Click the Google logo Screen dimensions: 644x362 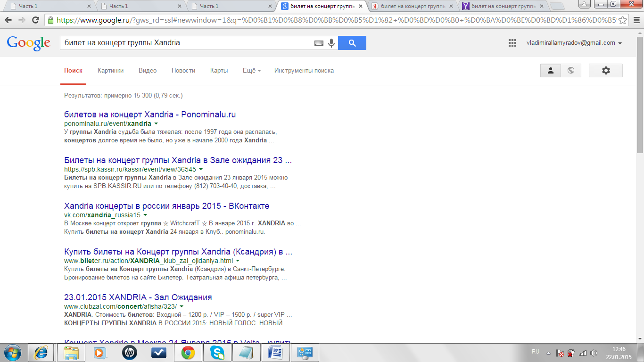28,43
